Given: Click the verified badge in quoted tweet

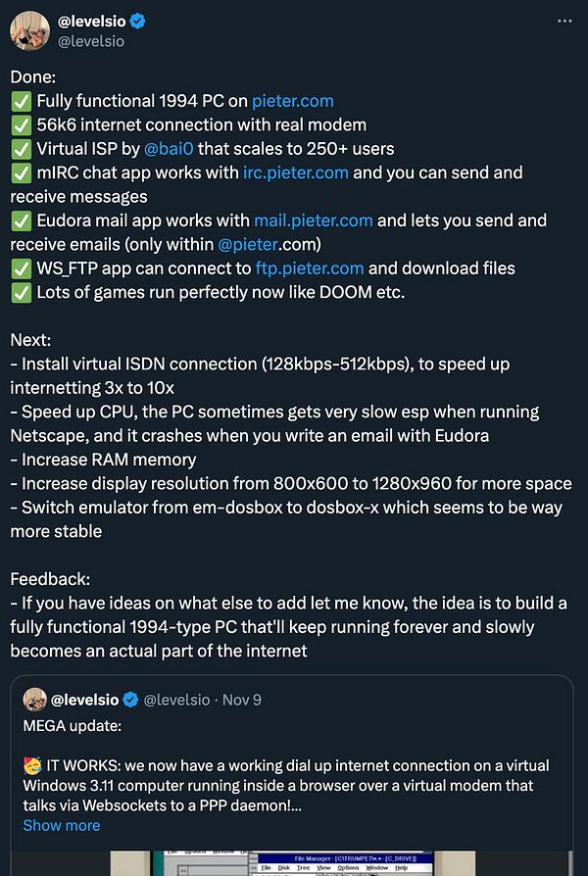Looking at the screenshot, I should coord(130,700).
